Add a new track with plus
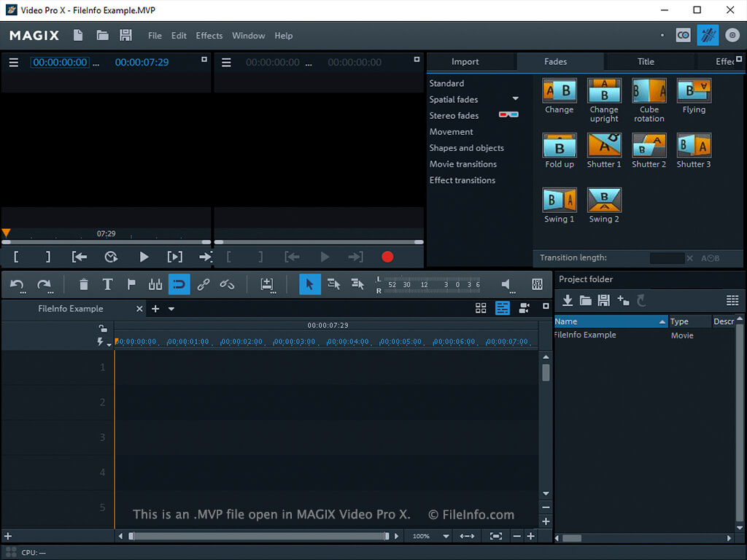747x560 pixels. tap(8, 536)
